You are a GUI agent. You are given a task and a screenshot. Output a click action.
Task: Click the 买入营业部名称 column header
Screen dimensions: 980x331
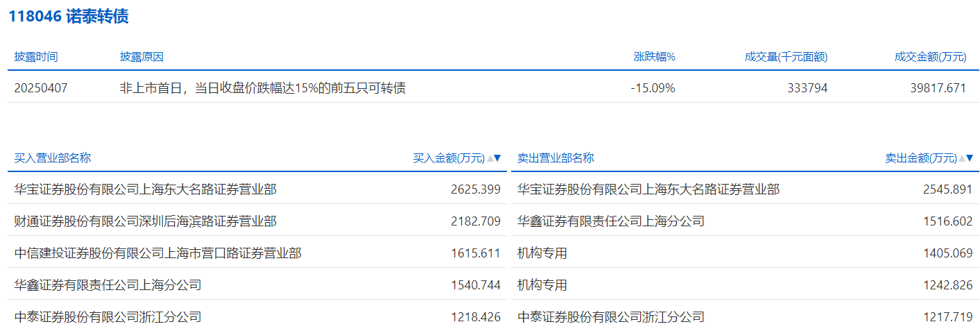tap(53, 158)
